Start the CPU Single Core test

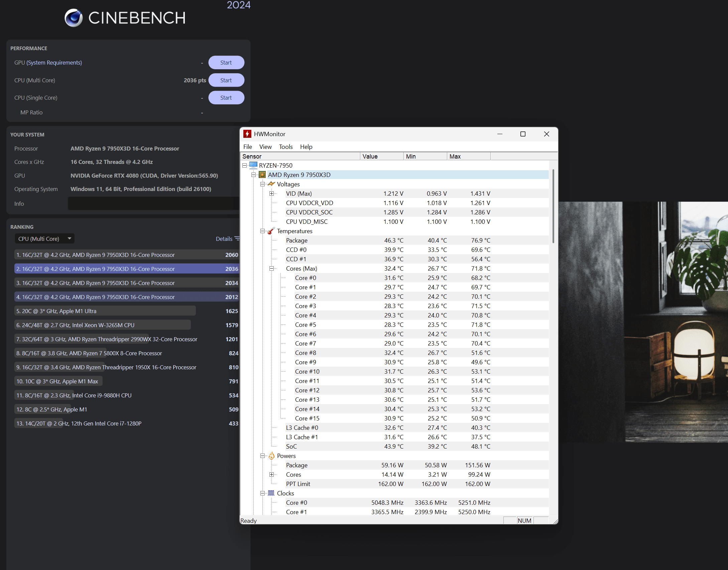pos(226,98)
